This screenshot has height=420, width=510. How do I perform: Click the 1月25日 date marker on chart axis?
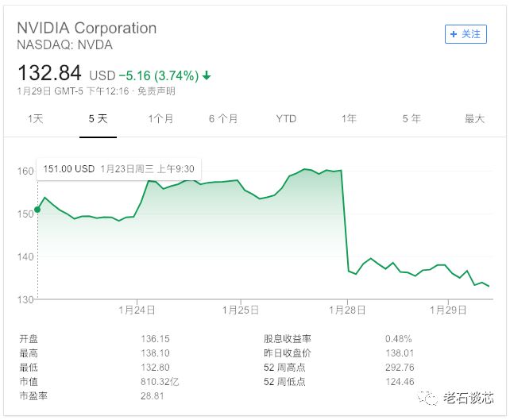coord(241,310)
